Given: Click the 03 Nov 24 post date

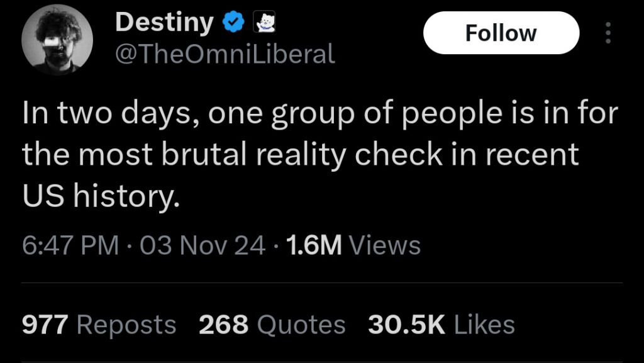Looking at the screenshot, I should coord(202,245).
